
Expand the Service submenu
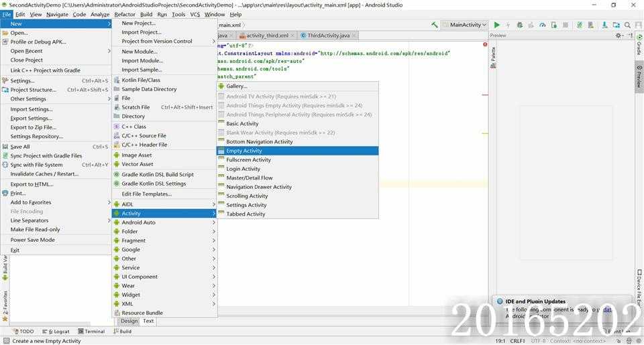164,267
